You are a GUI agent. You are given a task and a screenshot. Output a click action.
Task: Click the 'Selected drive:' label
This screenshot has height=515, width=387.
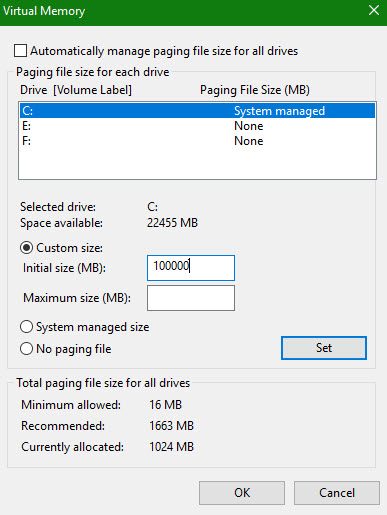tap(58, 207)
